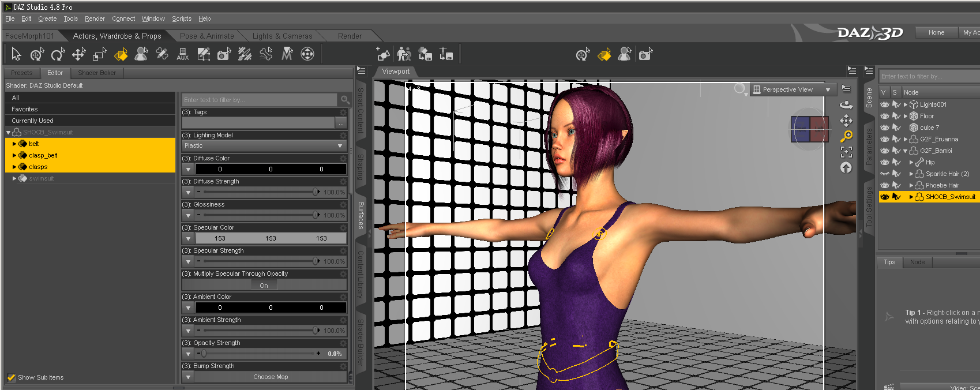Toggle Multiply Specular Through Opacity On button
Screen dimensions: 980x390
[x=264, y=286]
